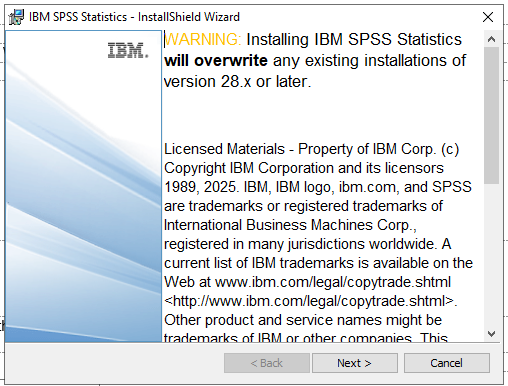The height and width of the screenshot is (386, 508).
Task: Click the orange WARNING: word
Action: click(203, 39)
